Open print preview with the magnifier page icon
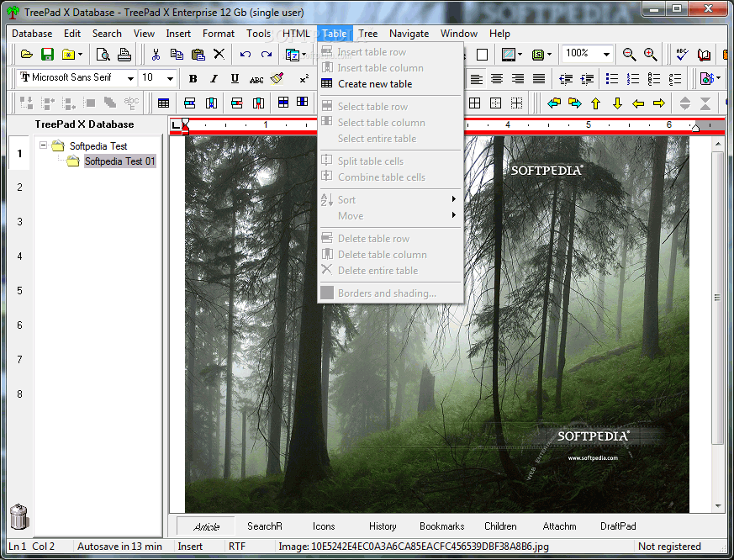The height and width of the screenshot is (560, 734). [x=103, y=55]
